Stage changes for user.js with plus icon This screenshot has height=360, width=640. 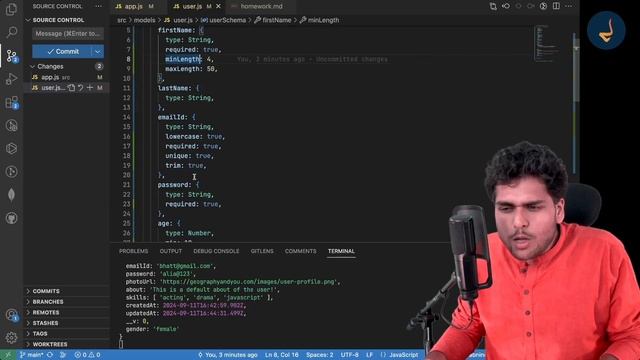90,88
